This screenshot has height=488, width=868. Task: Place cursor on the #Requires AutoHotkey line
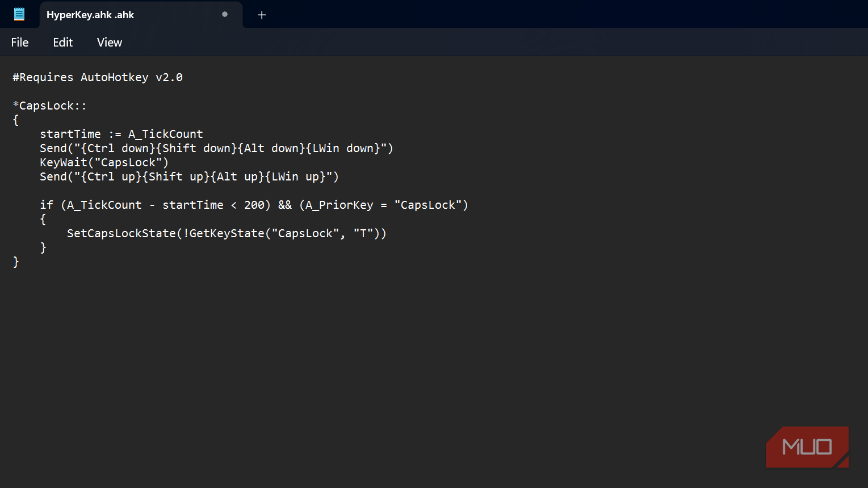pos(98,77)
